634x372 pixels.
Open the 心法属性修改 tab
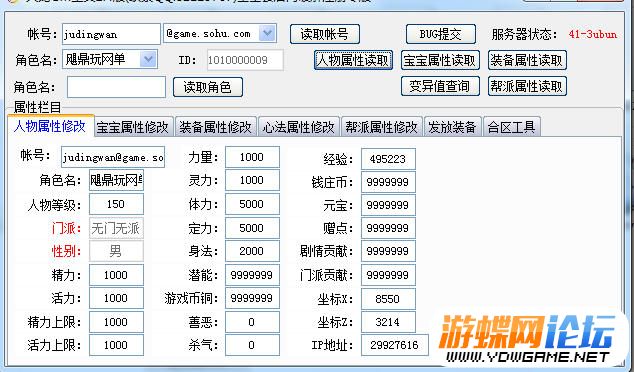(299, 127)
